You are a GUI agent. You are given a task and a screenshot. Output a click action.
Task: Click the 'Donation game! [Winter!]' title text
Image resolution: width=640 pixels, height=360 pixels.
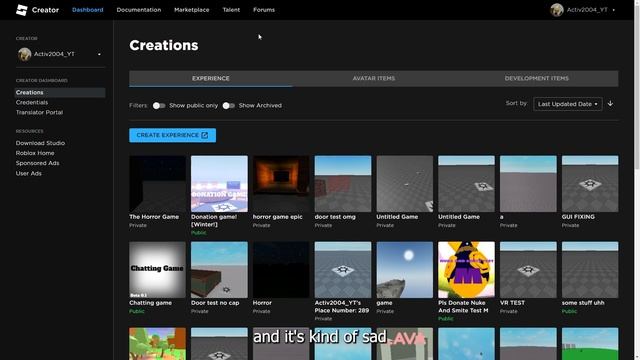pos(214,221)
